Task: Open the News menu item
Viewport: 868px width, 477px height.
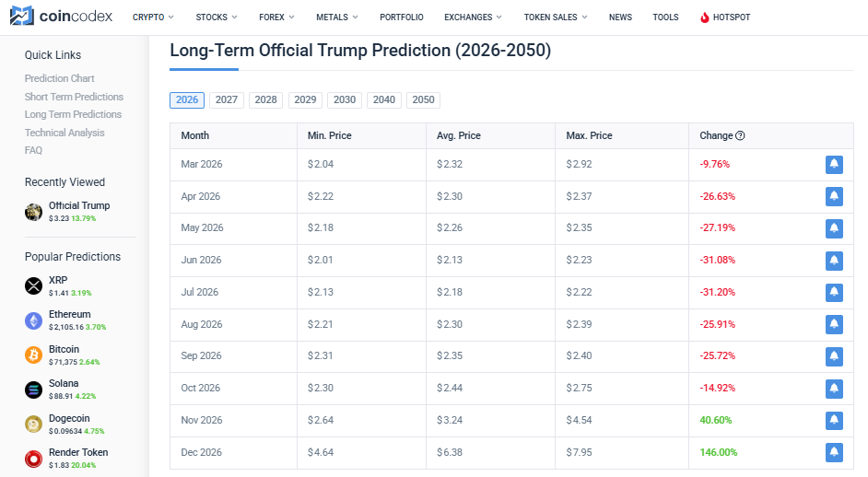Action: click(x=620, y=17)
